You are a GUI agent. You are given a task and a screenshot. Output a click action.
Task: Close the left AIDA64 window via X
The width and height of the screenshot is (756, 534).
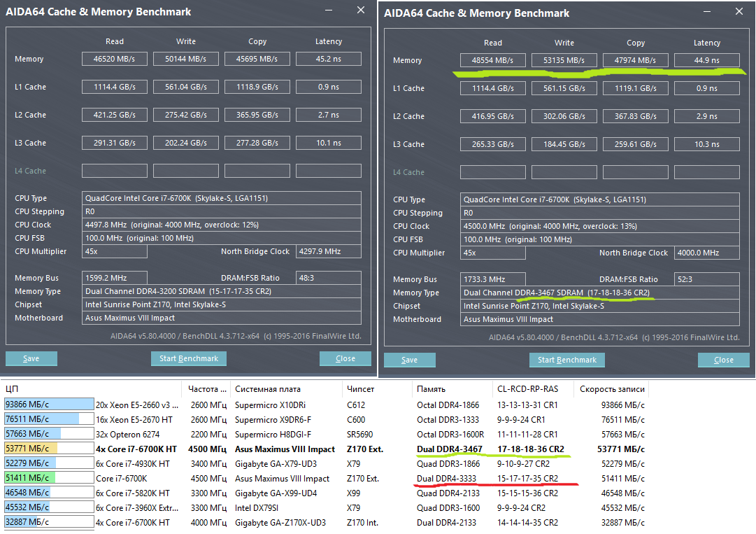tap(361, 10)
